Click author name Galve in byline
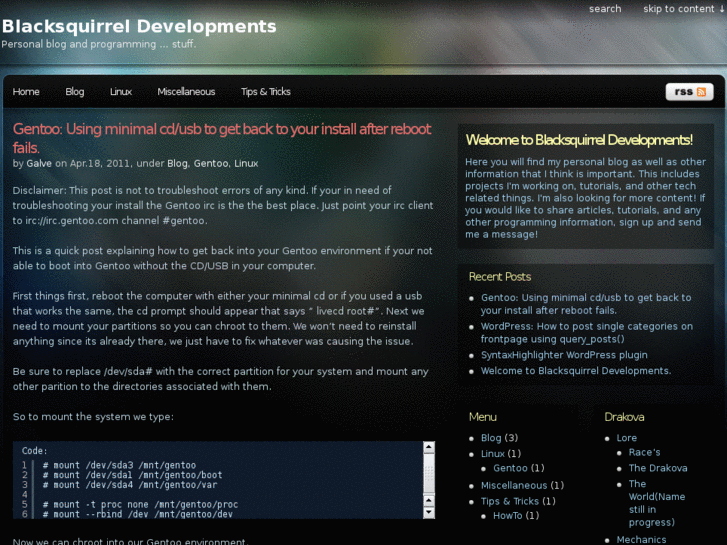 coord(39,163)
